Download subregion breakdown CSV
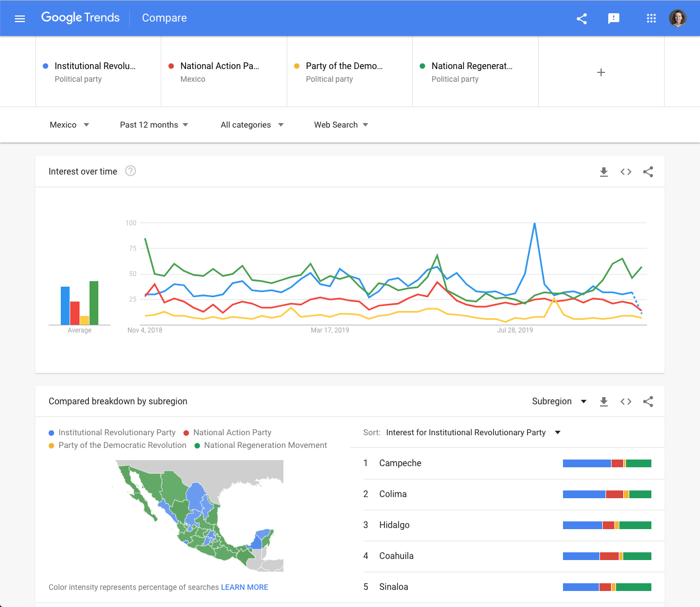700x607 pixels. click(604, 402)
